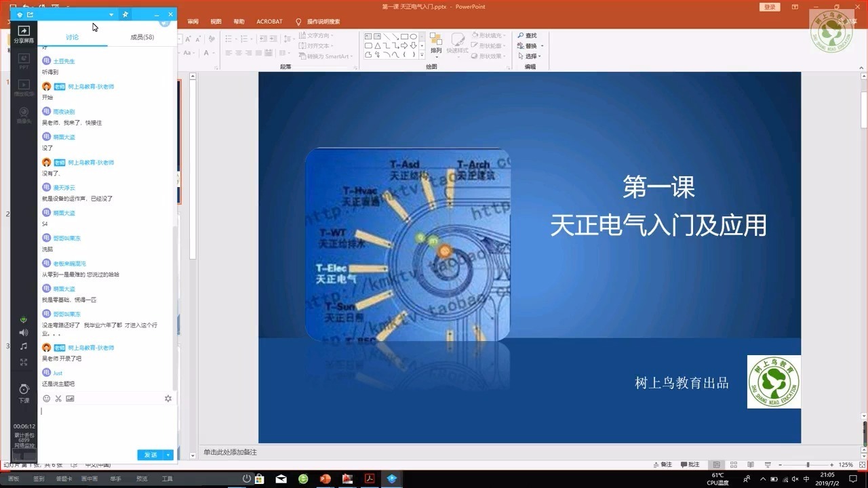Open chat settings gear icon
This screenshot has width=868, height=488.
tap(168, 399)
